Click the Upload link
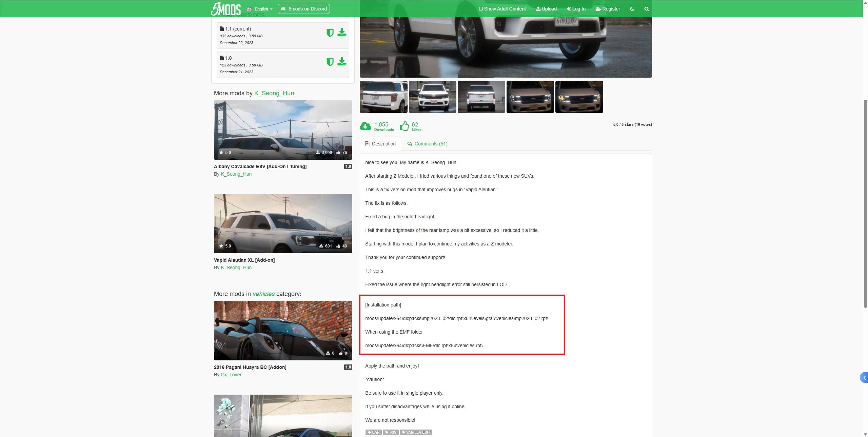This screenshot has height=437, width=868. coord(546,9)
